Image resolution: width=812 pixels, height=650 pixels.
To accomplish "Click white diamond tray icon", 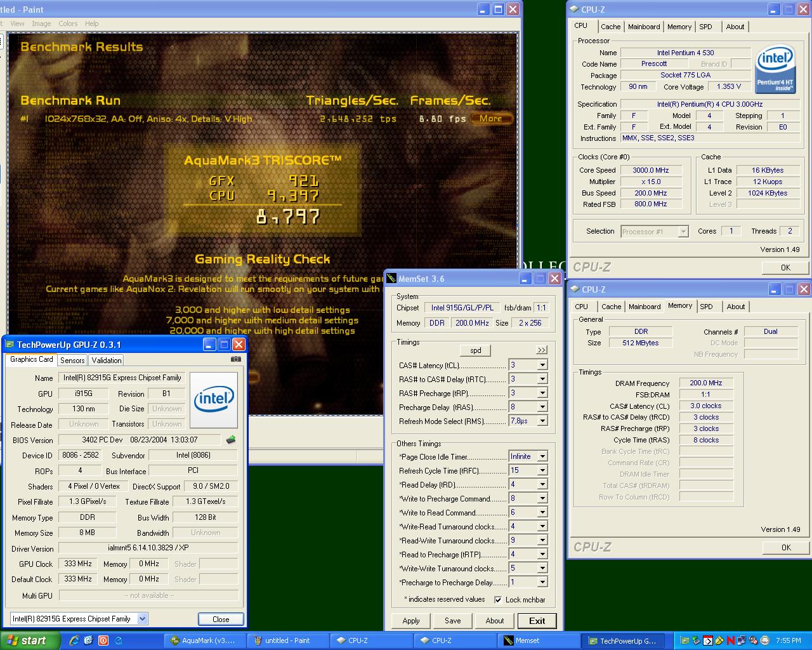I will coord(708,640).
